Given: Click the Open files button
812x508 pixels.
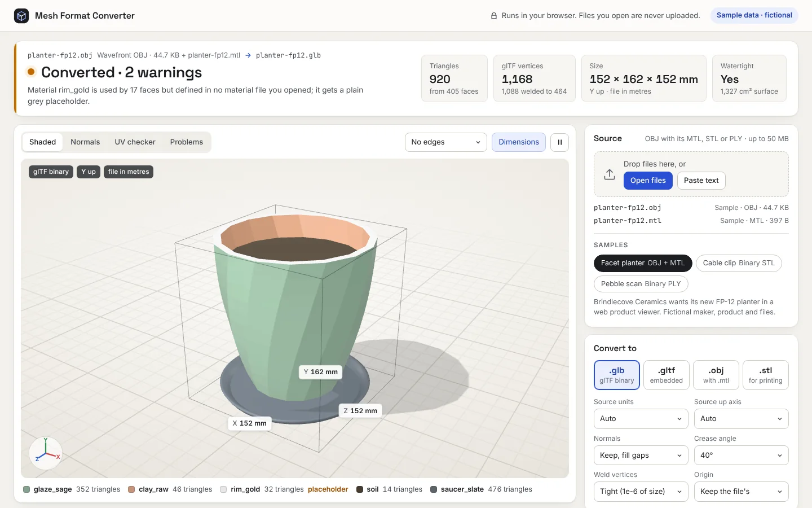Looking at the screenshot, I should click(648, 181).
